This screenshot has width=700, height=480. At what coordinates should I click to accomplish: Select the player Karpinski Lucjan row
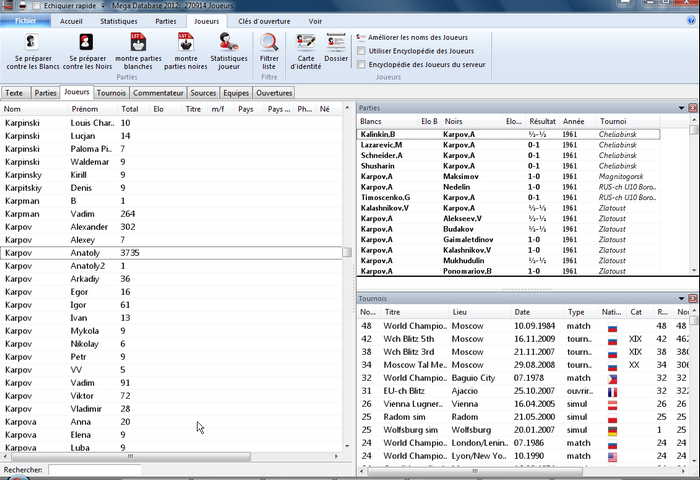[x=171, y=136]
